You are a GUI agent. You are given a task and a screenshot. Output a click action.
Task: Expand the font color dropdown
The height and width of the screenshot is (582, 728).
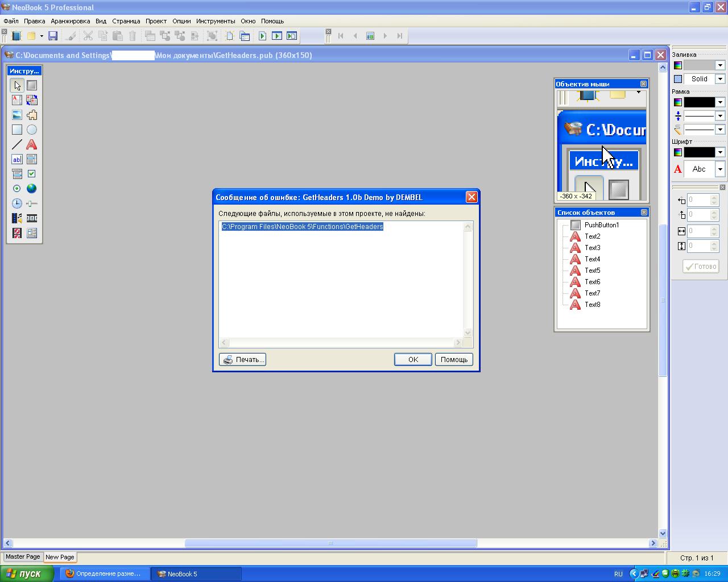click(x=720, y=152)
